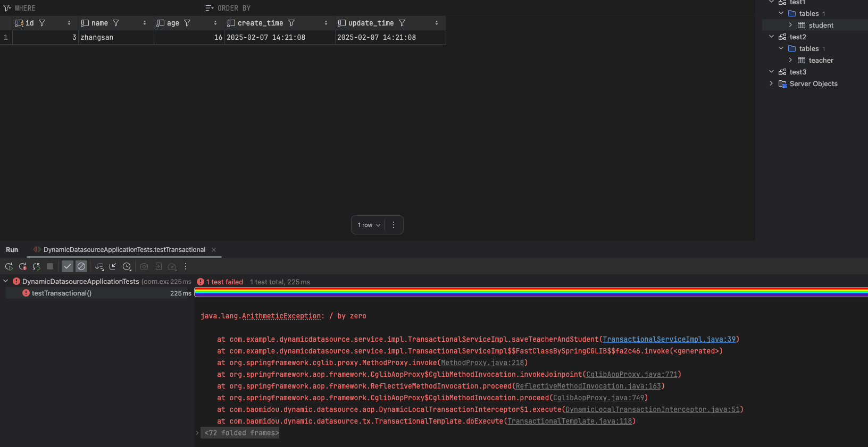Select the DynamicDatasourceApplicationTests.testTransactional run tab
The image size is (868, 447).
pos(124,250)
